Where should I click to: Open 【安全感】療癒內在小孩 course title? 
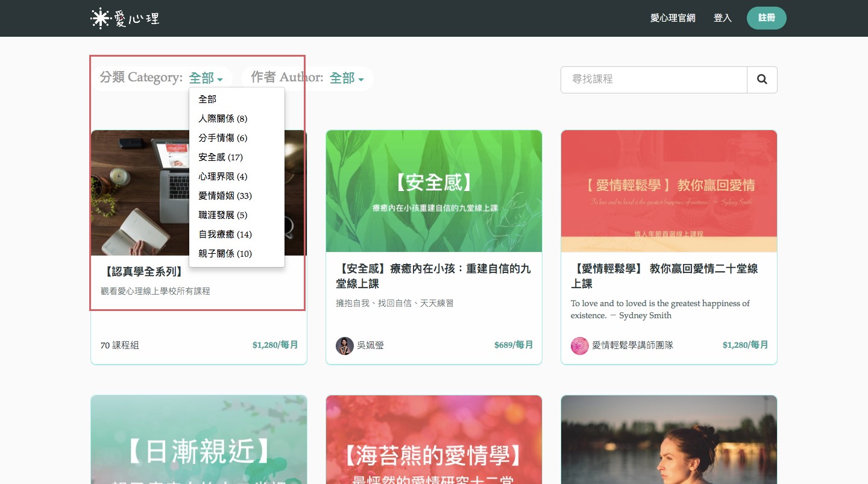coord(433,276)
